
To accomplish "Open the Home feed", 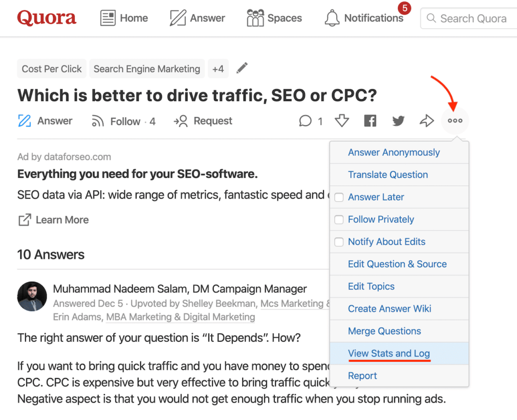I will [x=124, y=18].
